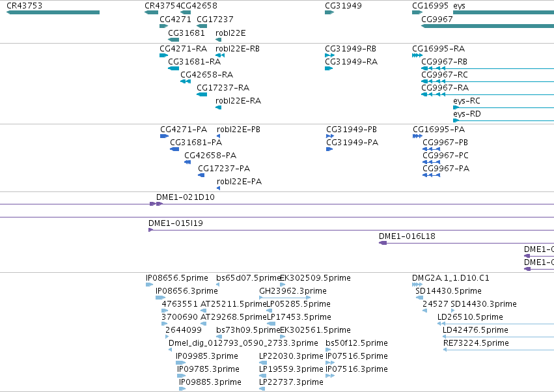The height and width of the screenshot is (392, 554).
Task: Select the robl22E gene feature
Action: click(x=218, y=40)
